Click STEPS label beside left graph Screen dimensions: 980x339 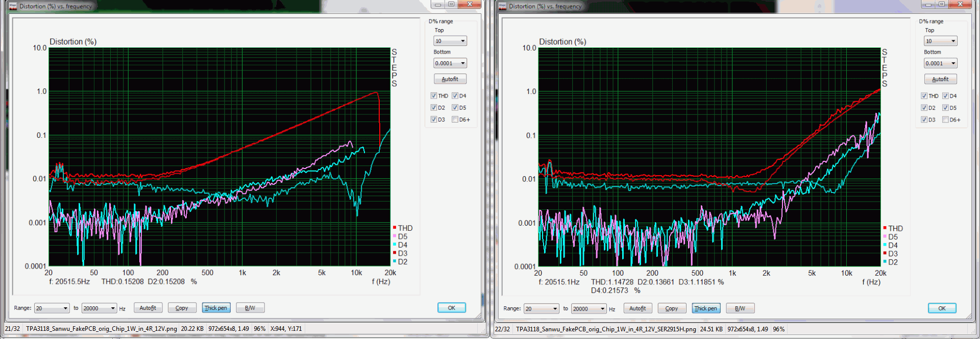(x=394, y=68)
